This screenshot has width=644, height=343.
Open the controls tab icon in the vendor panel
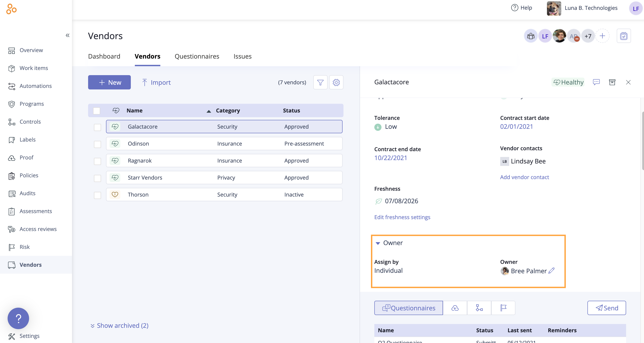click(x=479, y=308)
